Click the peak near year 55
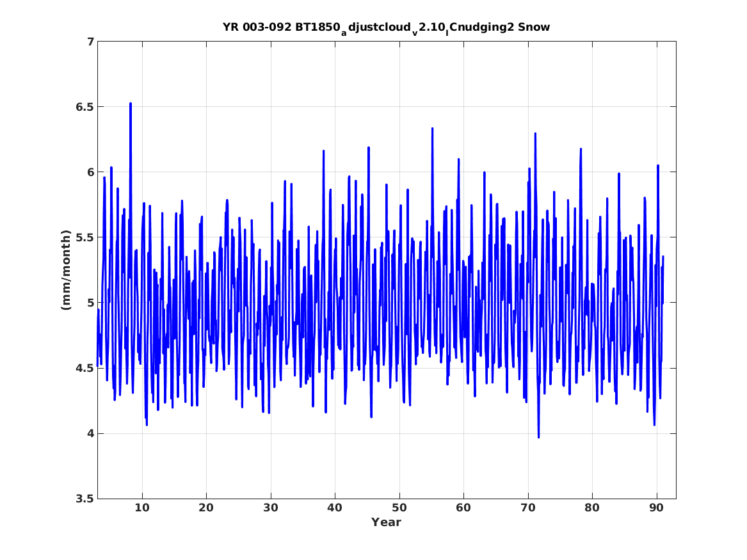This screenshot has height=560, width=747. point(432,129)
